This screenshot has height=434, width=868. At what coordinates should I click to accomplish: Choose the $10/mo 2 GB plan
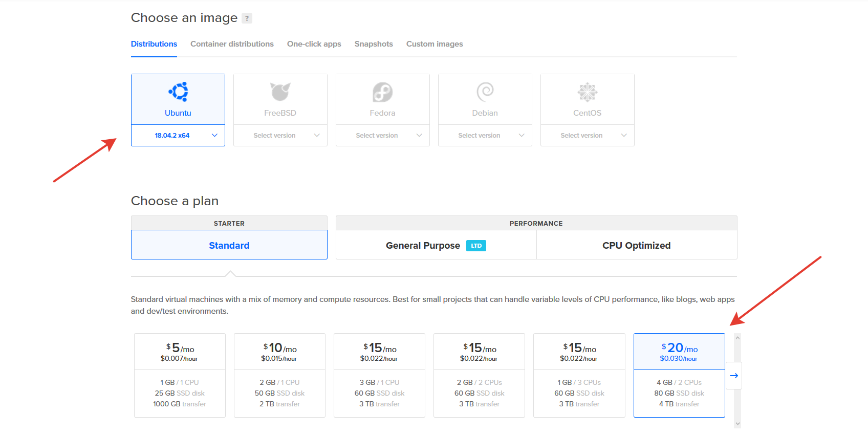(x=279, y=375)
